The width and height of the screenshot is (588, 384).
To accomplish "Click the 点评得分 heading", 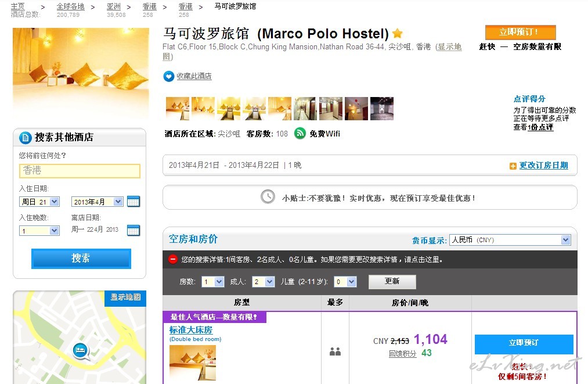I will click(x=529, y=99).
